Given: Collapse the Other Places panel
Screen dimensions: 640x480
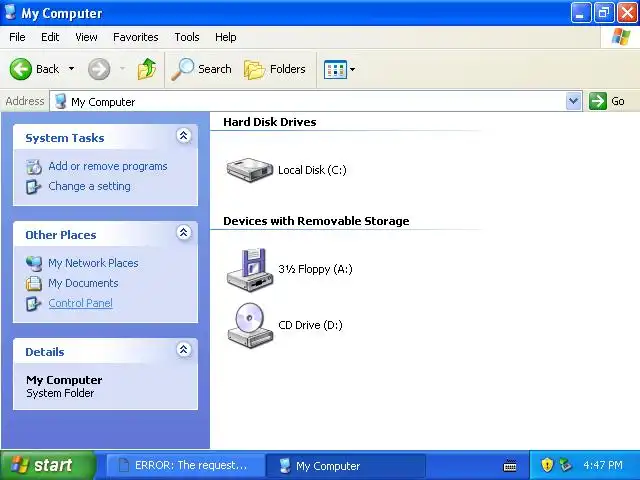Looking at the screenshot, I should (184, 233).
